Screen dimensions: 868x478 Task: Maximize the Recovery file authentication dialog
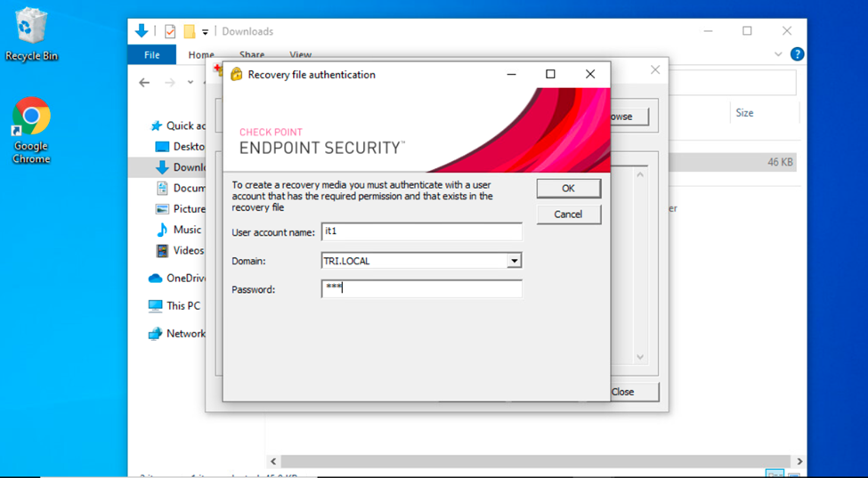click(550, 74)
